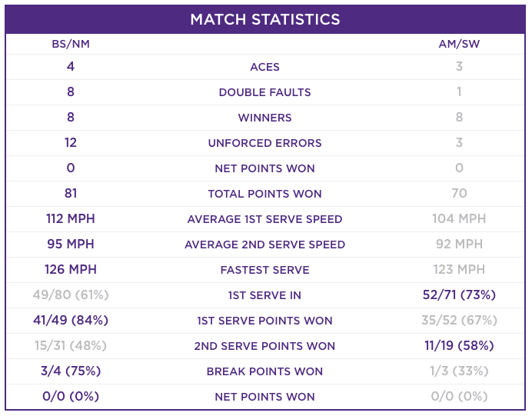Click the DOUBLE FAULTS row label

[264, 92]
